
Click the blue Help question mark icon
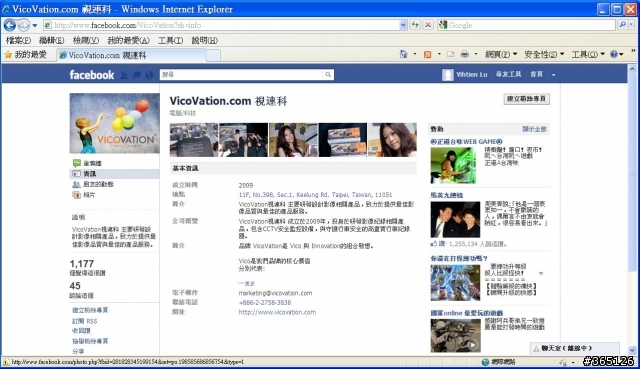(614, 54)
